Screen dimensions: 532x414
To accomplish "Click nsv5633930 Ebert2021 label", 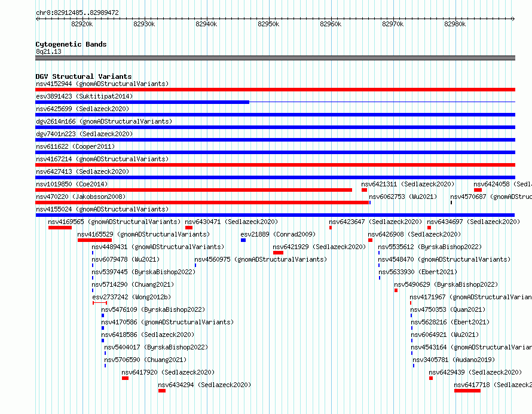I will pos(418,272).
